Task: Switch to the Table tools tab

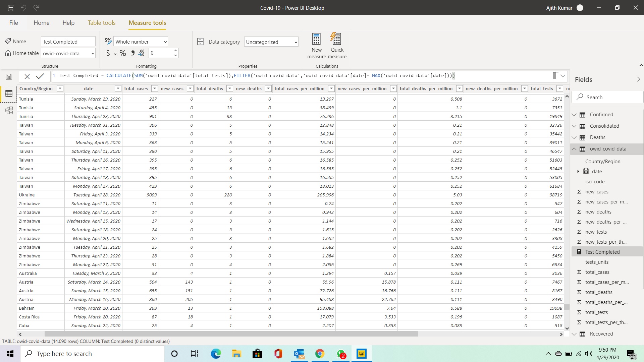Action: tap(102, 23)
